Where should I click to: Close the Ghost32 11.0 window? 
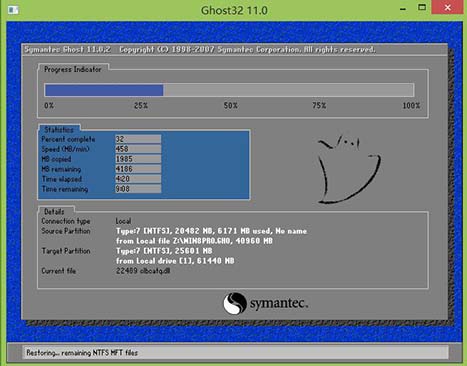click(x=447, y=7)
